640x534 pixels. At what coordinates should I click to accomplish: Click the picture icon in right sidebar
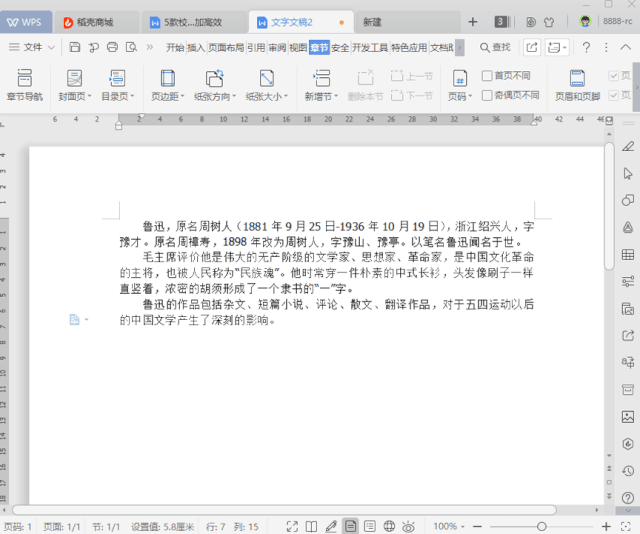coord(628,417)
